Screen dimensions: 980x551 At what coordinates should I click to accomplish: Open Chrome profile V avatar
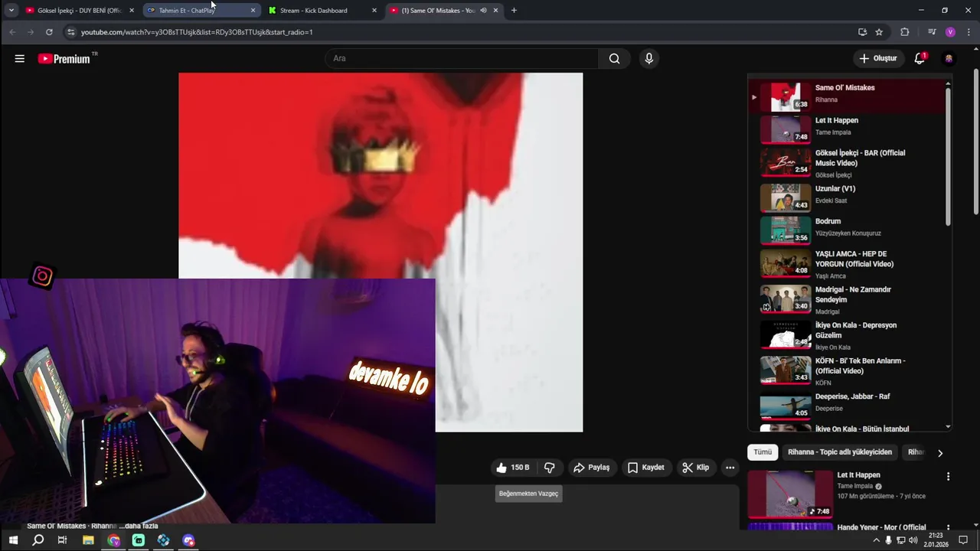950,32
